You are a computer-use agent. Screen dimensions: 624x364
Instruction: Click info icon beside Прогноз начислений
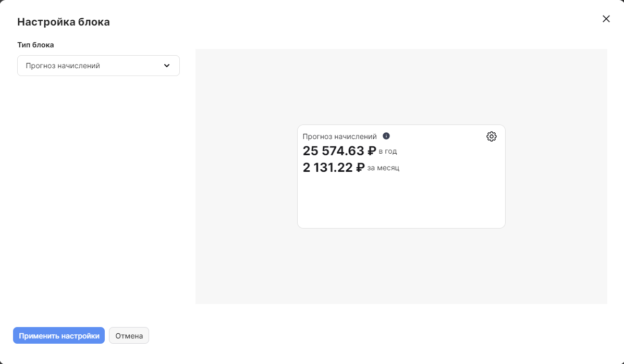(386, 136)
